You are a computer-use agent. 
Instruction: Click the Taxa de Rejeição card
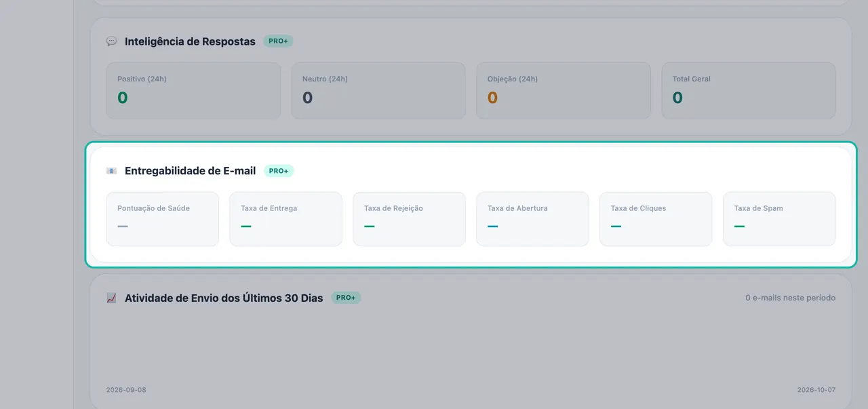[410, 219]
